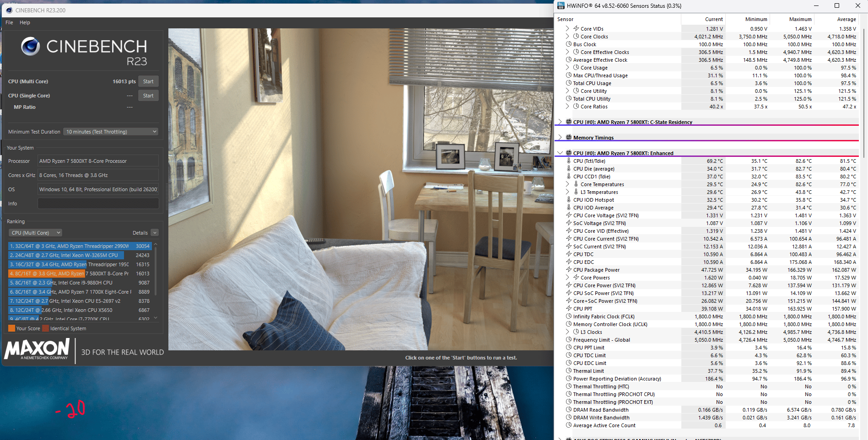Open the Help menu in Cinebench
The height and width of the screenshot is (440, 868).
(x=25, y=22)
